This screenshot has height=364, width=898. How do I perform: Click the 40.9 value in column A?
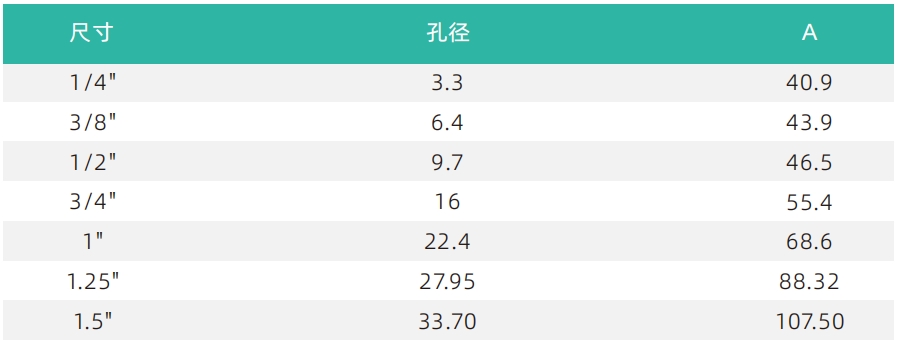809,84
